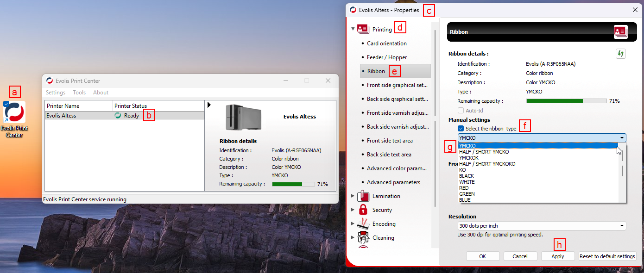This screenshot has width=644, height=273.
Task: Choose GREEN ribbon option
Action: (538, 194)
